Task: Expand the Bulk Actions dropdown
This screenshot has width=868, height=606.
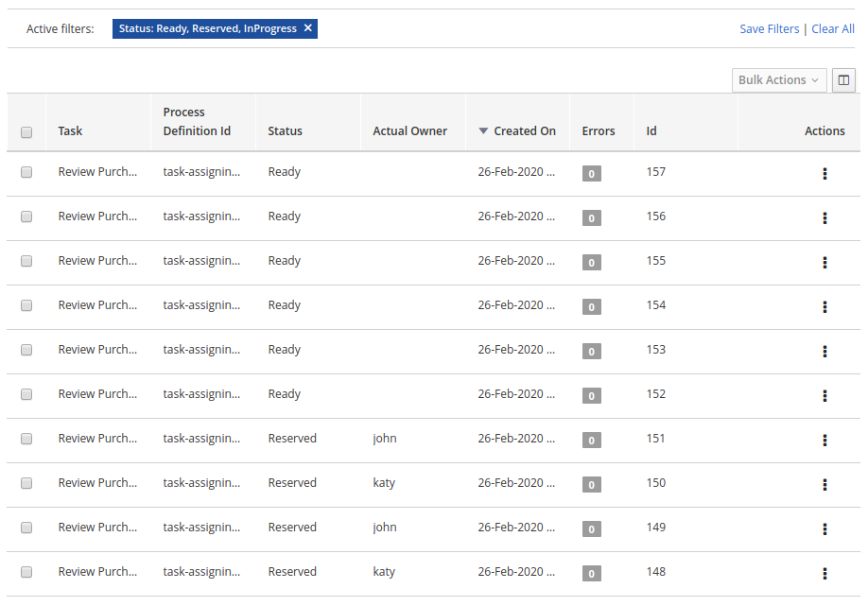Action: [x=779, y=80]
